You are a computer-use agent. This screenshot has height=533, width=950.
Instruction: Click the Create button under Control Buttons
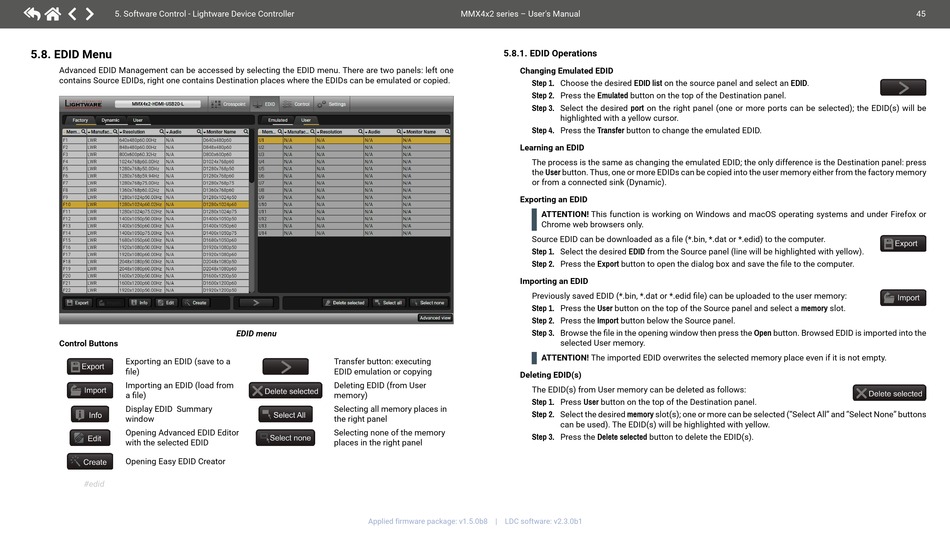[x=90, y=462]
